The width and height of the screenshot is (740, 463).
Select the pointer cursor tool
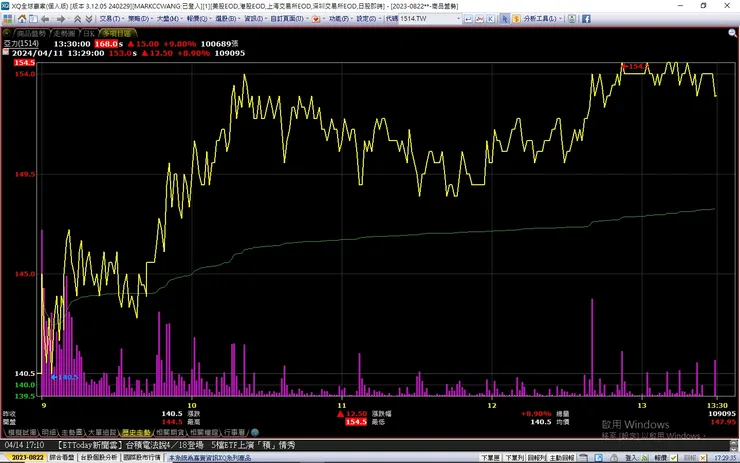(505, 19)
